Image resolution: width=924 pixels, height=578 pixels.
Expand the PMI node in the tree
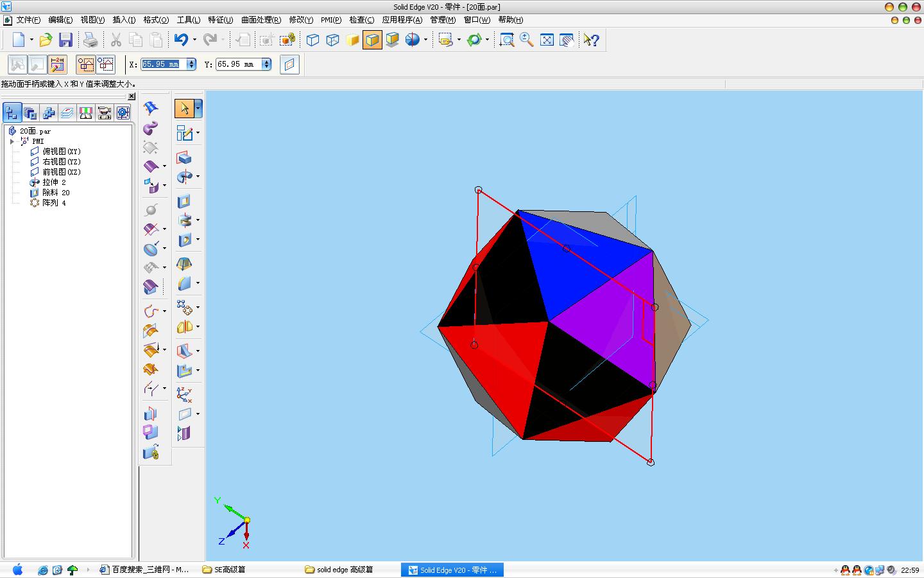(12, 141)
